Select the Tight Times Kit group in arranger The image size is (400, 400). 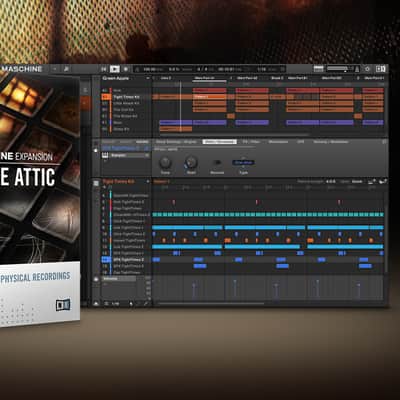click(x=126, y=97)
